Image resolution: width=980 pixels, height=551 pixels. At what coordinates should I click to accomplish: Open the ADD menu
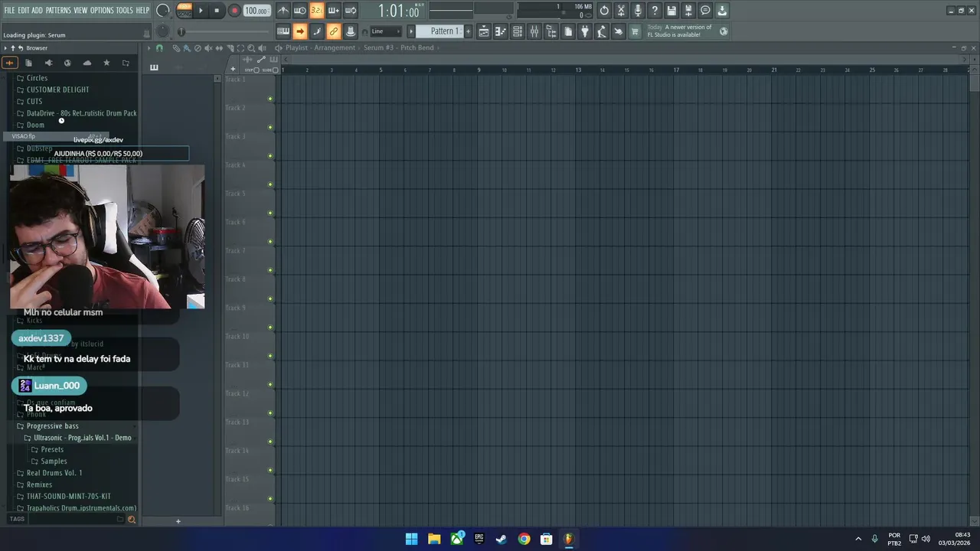coord(37,10)
